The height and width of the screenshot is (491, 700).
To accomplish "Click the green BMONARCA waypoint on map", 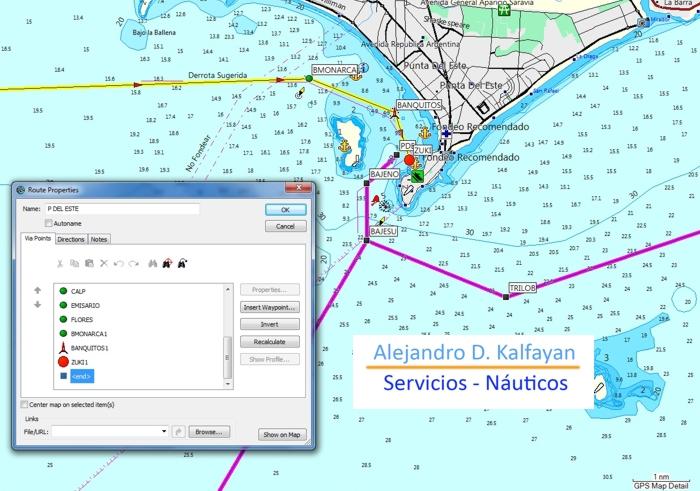I will pyautogui.click(x=309, y=79).
